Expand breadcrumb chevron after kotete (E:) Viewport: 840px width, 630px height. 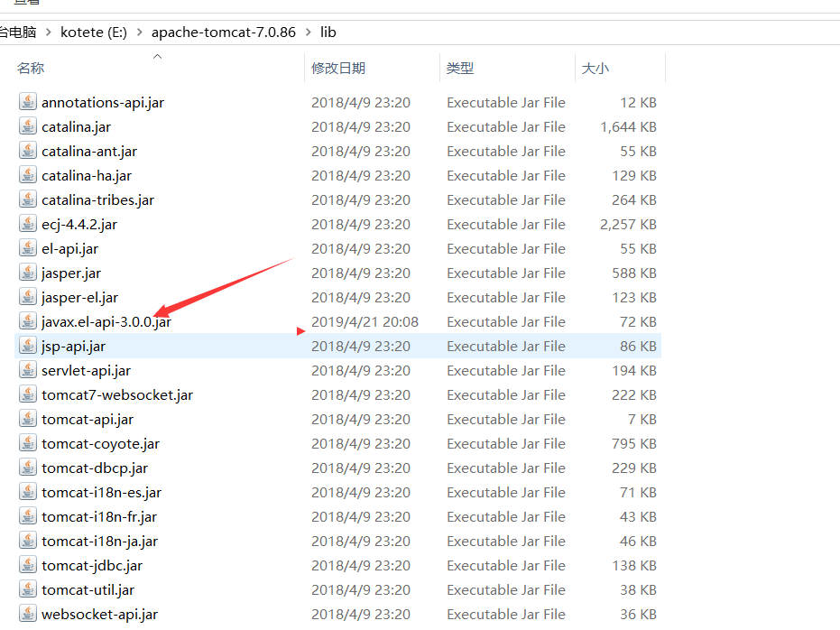click(x=139, y=32)
